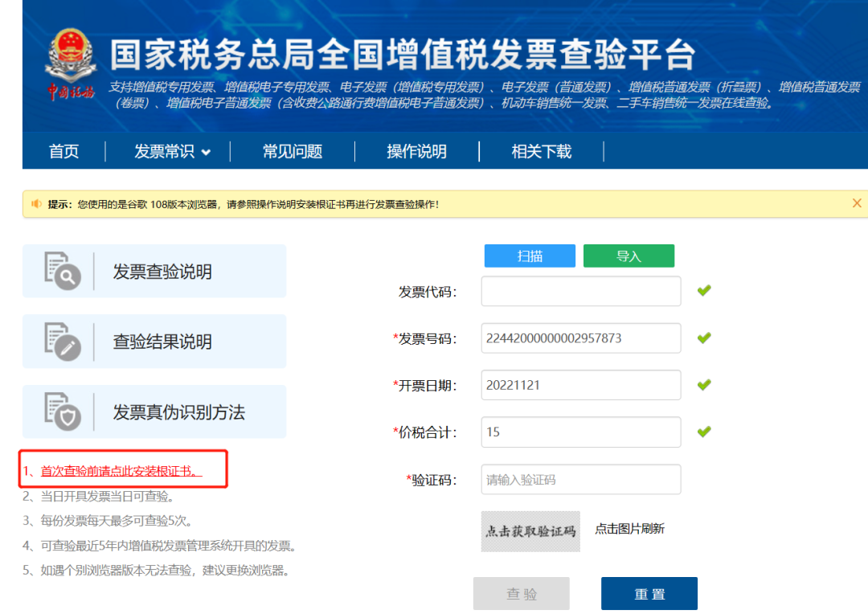Click the 发票代码: field label
868x614 pixels.
tap(428, 292)
